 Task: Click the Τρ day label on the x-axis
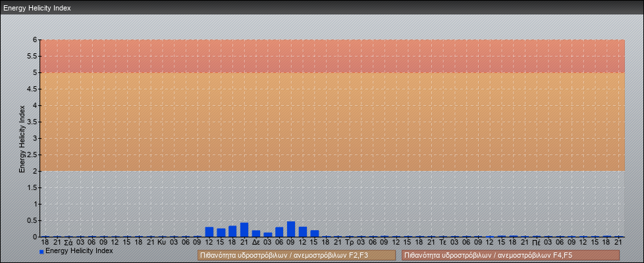pyautogui.click(x=350, y=243)
